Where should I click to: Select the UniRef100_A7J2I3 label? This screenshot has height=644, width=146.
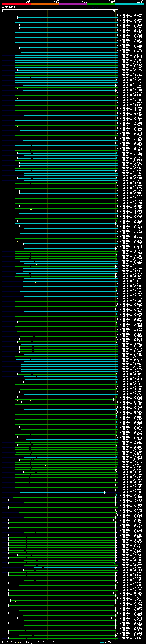(x=131, y=618)
